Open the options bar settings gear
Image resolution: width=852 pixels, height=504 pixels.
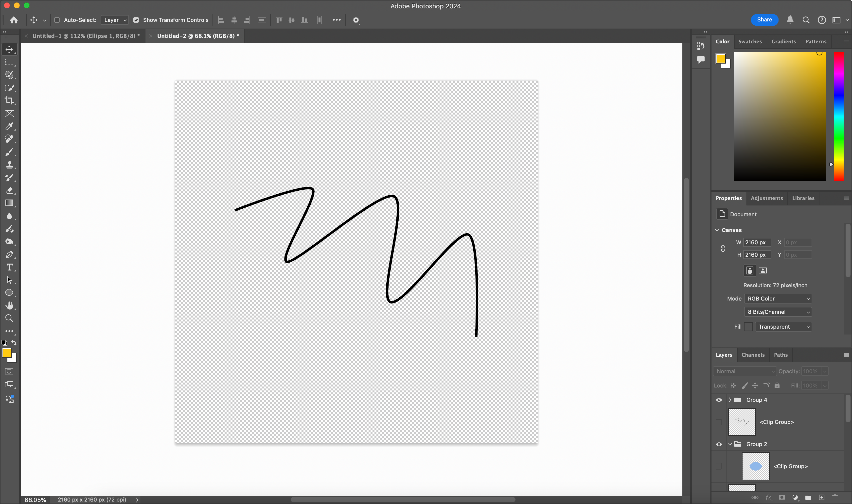pyautogui.click(x=356, y=20)
